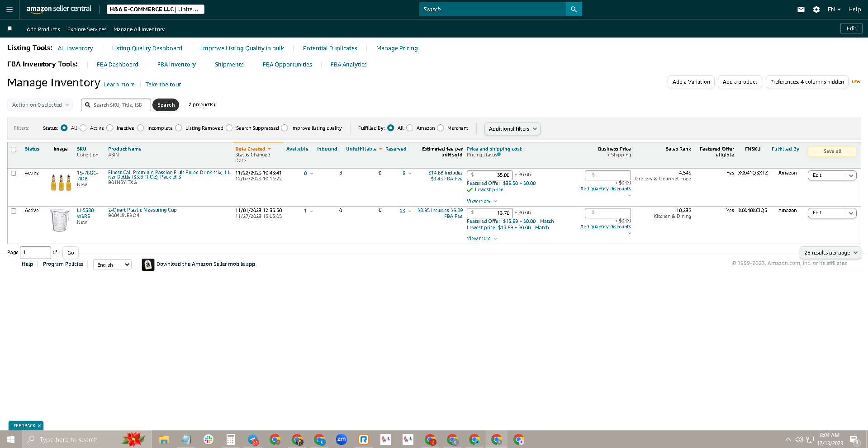
Task: Click the Amazon Seller mobile app icon
Action: [x=148, y=264]
